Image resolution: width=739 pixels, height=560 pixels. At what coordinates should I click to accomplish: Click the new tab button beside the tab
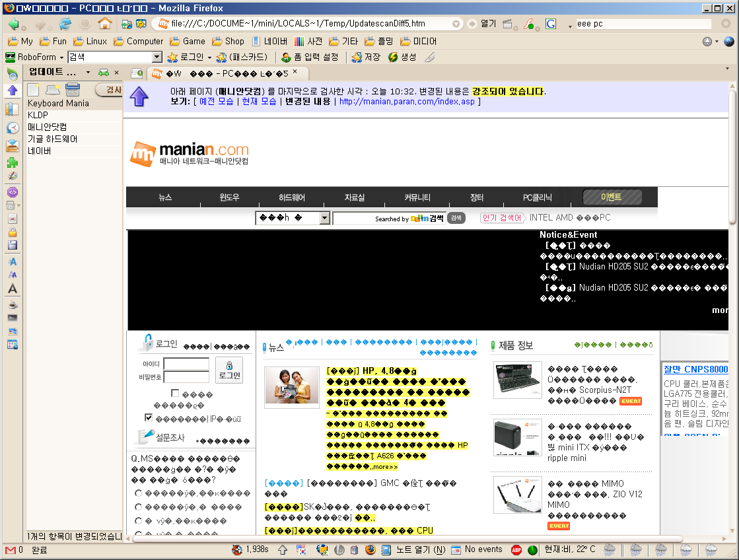[137, 73]
